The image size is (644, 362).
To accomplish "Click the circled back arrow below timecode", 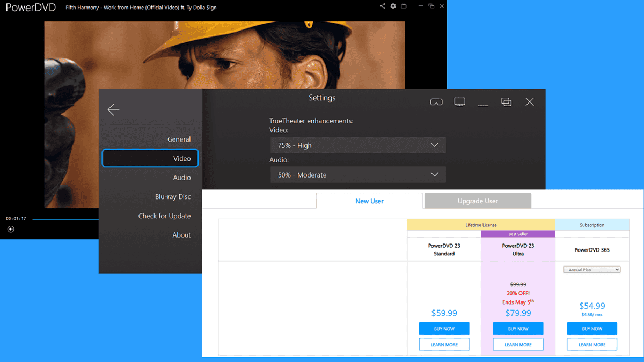I will pyautogui.click(x=11, y=229).
